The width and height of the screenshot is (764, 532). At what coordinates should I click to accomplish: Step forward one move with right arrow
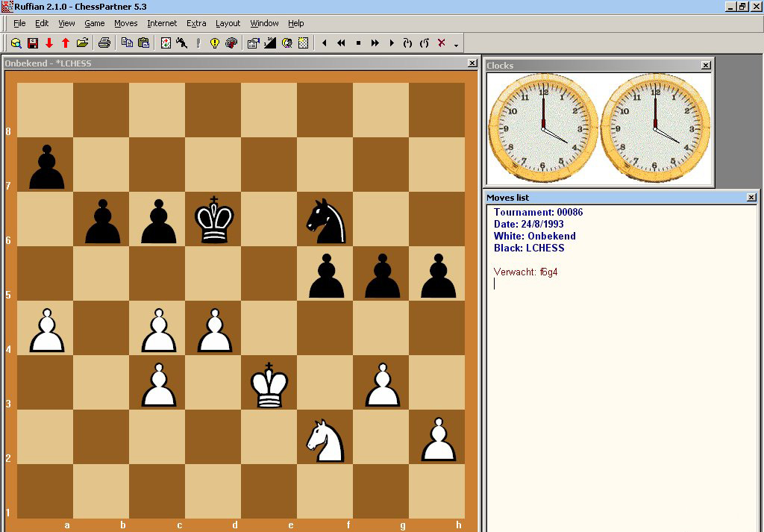click(x=392, y=43)
